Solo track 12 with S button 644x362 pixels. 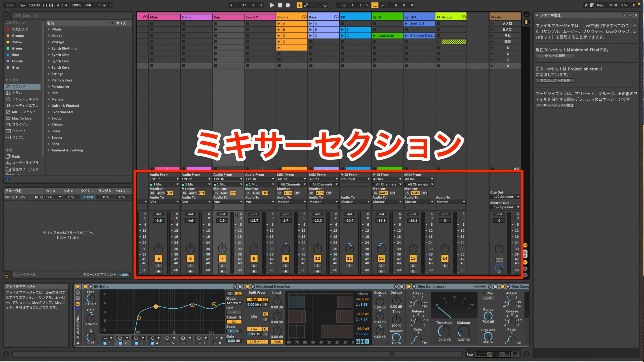click(381, 266)
